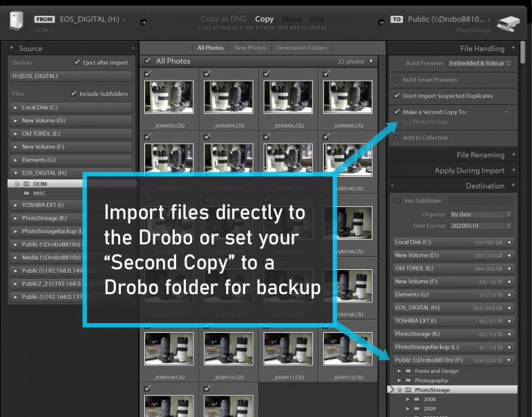Uncheck the All Photos checkbox
The image size is (532, 417).
point(147,61)
